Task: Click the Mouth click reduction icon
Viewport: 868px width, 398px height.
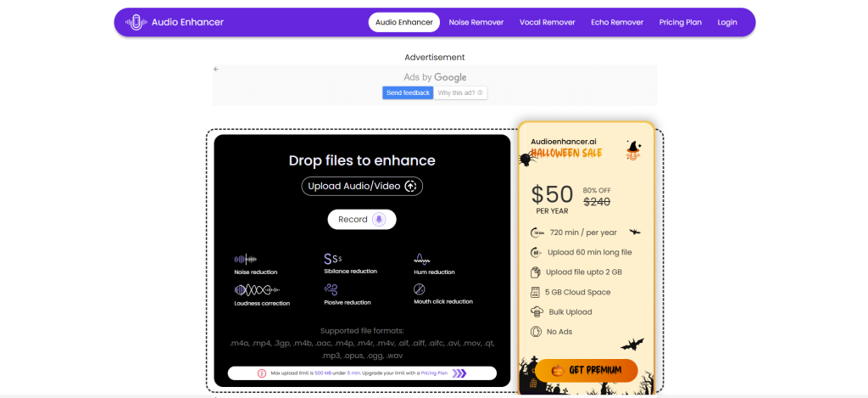Action: [x=419, y=289]
